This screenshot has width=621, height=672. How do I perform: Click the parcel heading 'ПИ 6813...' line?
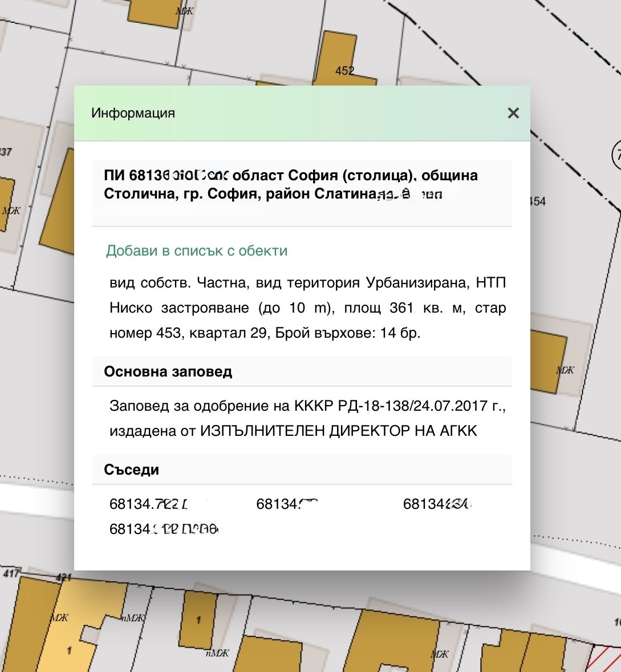tap(291, 175)
